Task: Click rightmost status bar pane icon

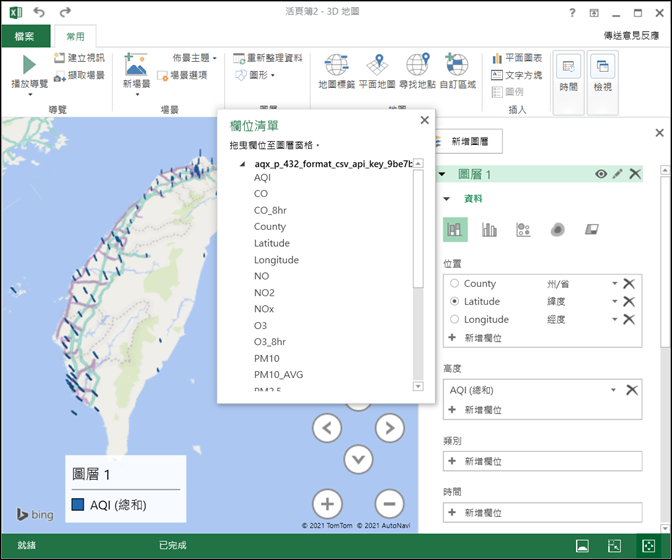Action: click(x=648, y=545)
